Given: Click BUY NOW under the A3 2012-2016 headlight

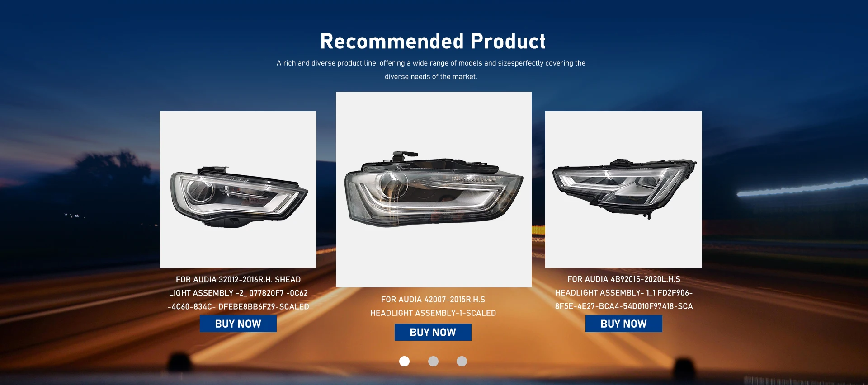Looking at the screenshot, I should pos(238,324).
